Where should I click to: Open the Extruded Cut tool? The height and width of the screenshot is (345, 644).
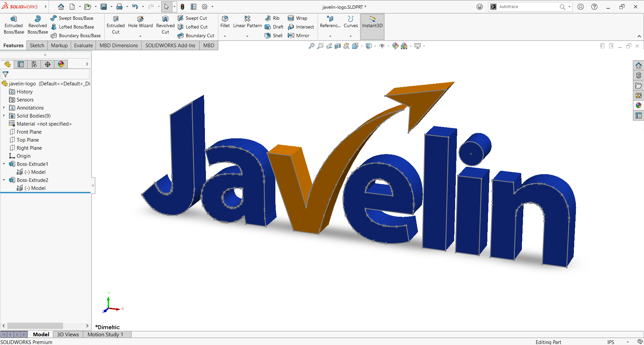[116, 25]
